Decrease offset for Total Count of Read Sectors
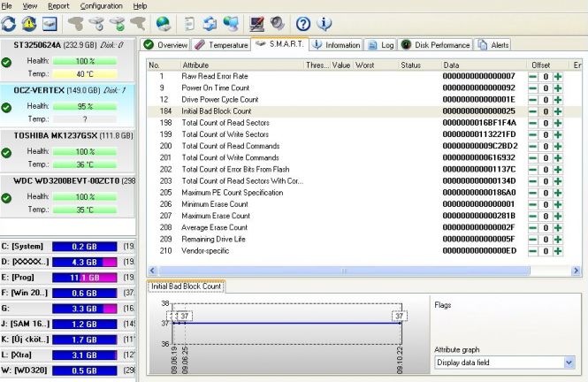Viewport: 588px width, 382px height. pyautogui.click(x=532, y=123)
